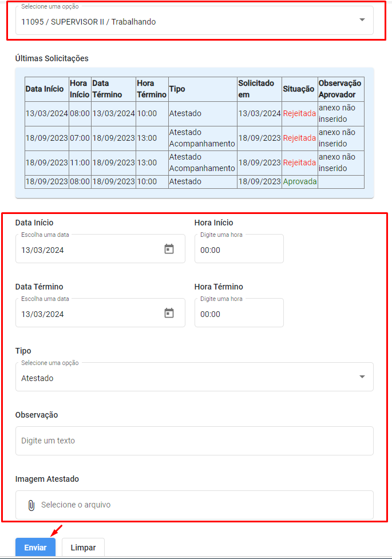Focus the Data Término date field

(x=100, y=313)
